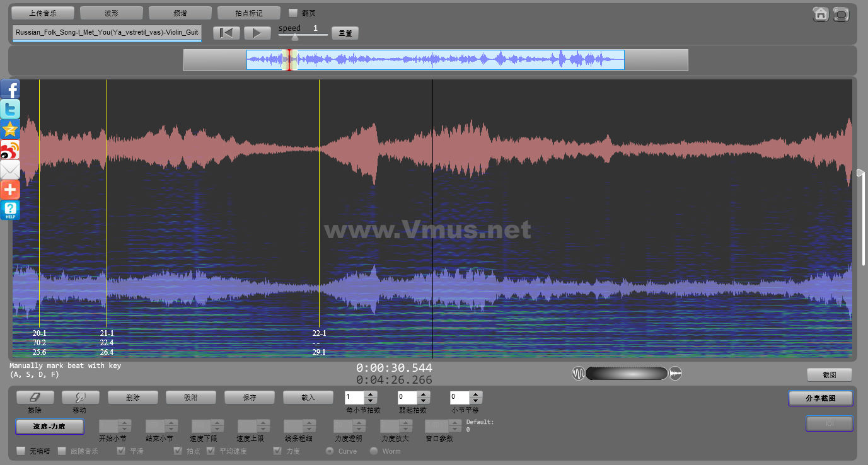Click the email envelope share icon
The width and height of the screenshot is (868, 465).
(x=10, y=169)
